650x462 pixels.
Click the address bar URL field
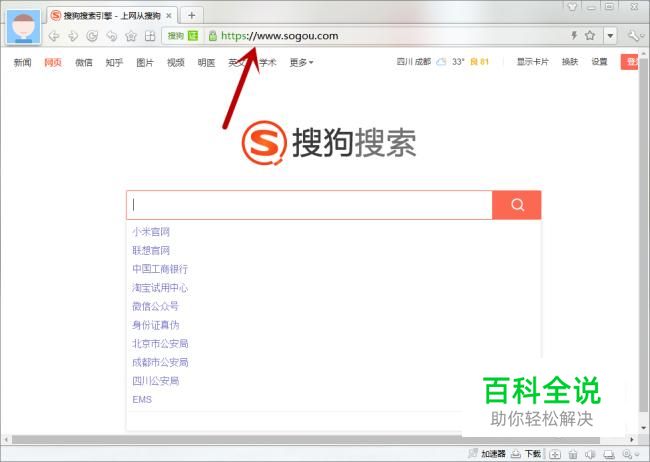click(280, 36)
